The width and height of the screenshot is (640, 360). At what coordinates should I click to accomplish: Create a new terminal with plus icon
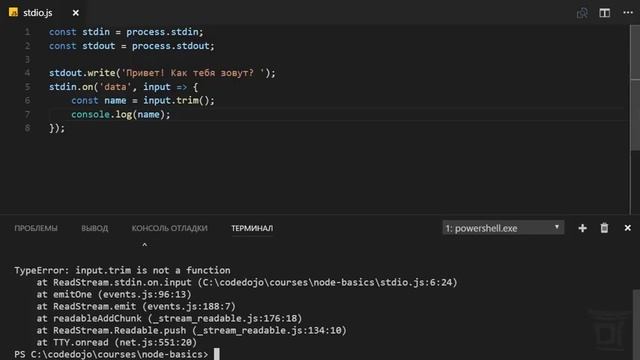tap(582, 228)
